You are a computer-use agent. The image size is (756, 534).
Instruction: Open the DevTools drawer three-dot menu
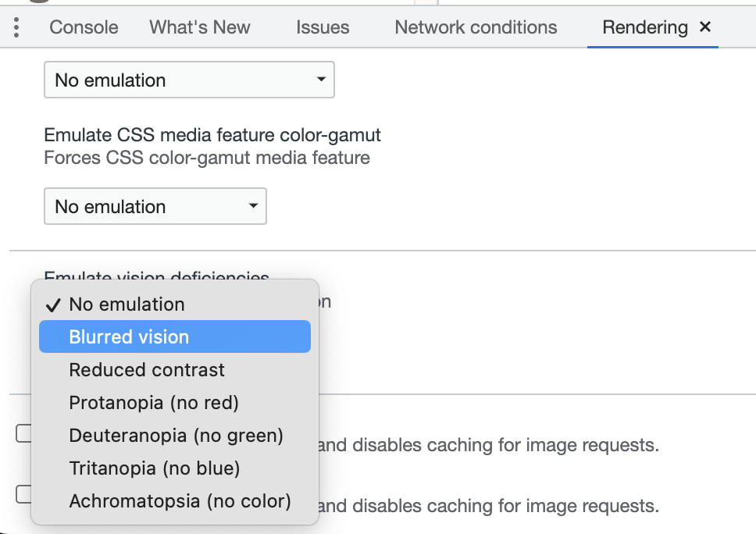[x=16, y=27]
